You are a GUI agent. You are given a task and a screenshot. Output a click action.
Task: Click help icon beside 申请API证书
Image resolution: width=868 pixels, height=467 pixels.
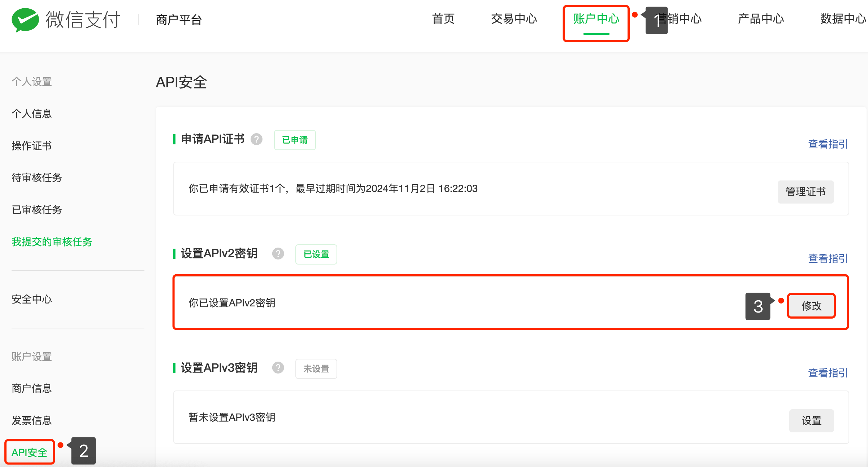point(256,139)
